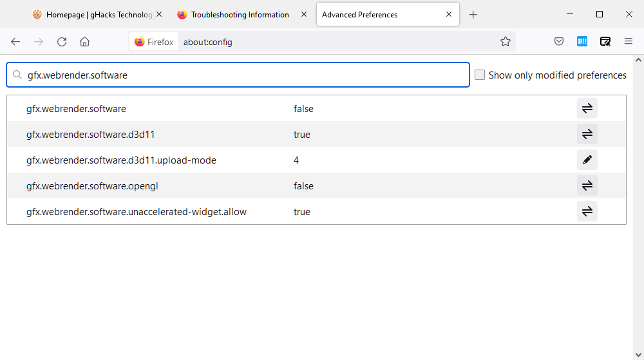Open the Home page button
Viewport: 644px width, 360px height.
click(x=84, y=41)
